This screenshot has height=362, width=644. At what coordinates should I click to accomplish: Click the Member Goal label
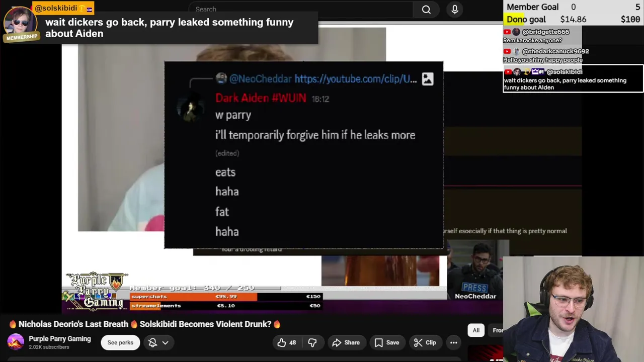tap(533, 7)
